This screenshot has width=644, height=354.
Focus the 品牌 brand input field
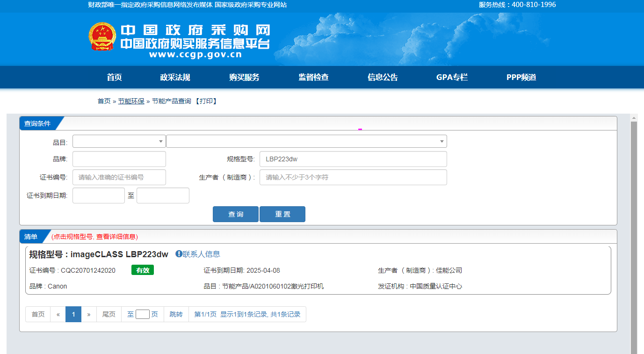click(119, 159)
